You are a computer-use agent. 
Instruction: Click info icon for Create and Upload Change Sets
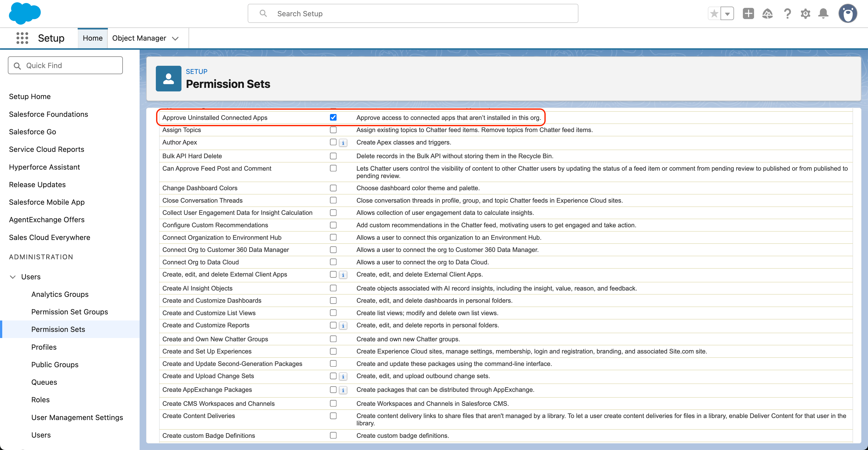pyautogui.click(x=343, y=377)
